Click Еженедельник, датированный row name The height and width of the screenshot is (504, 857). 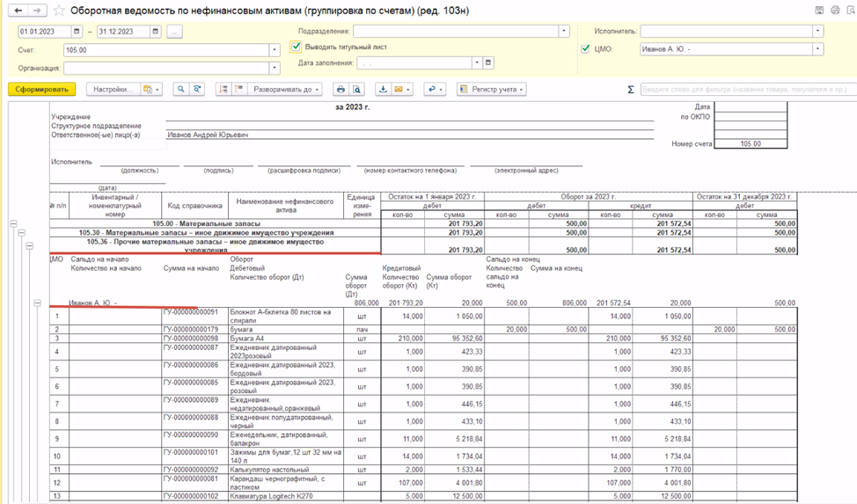[x=286, y=439]
